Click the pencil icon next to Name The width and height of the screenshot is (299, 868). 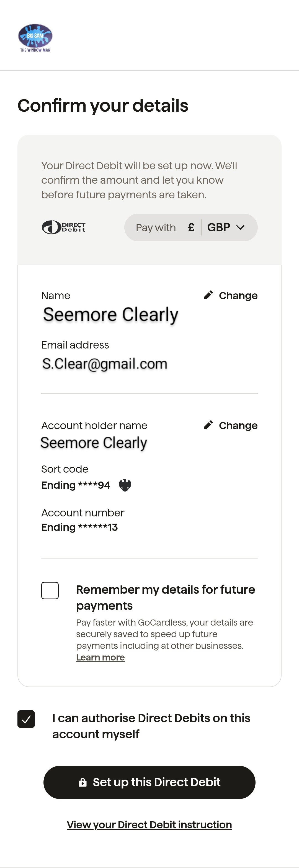tap(208, 295)
